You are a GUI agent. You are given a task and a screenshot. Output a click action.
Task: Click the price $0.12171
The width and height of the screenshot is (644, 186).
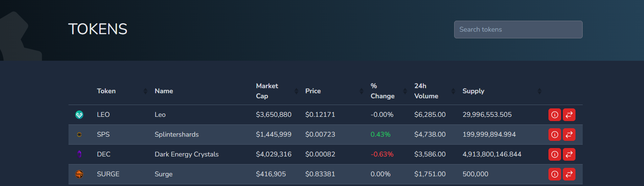coord(320,115)
